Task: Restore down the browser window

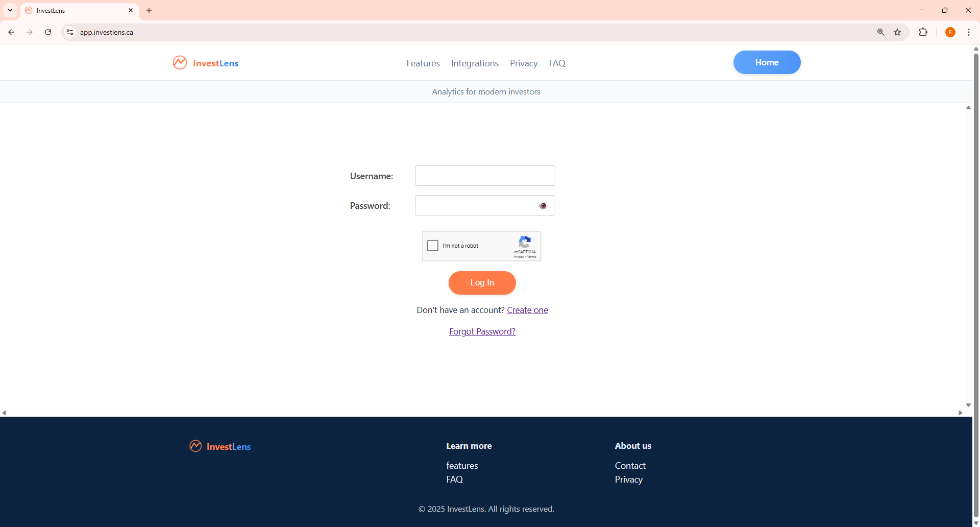Action: pos(945,10)
